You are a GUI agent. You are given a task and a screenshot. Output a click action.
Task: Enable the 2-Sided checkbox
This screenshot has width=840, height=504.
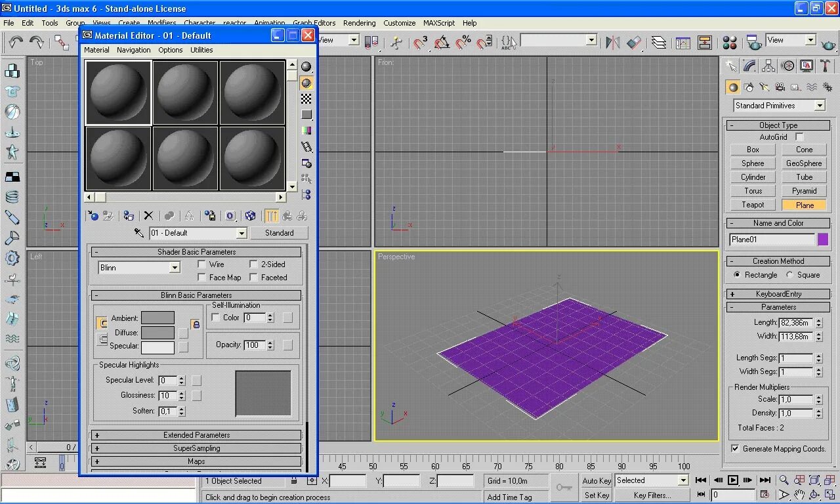point(253,264)
